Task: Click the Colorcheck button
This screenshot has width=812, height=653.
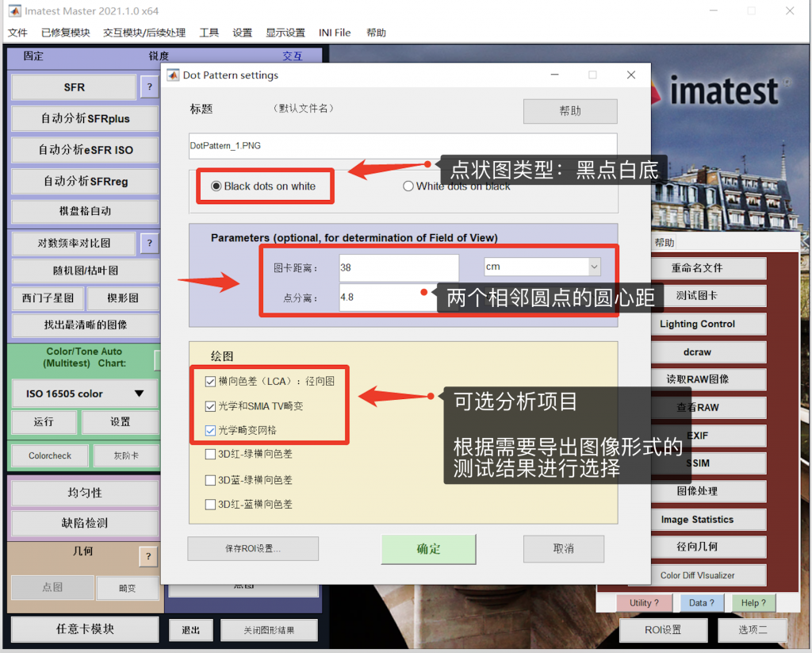Action: pos(50,456)
